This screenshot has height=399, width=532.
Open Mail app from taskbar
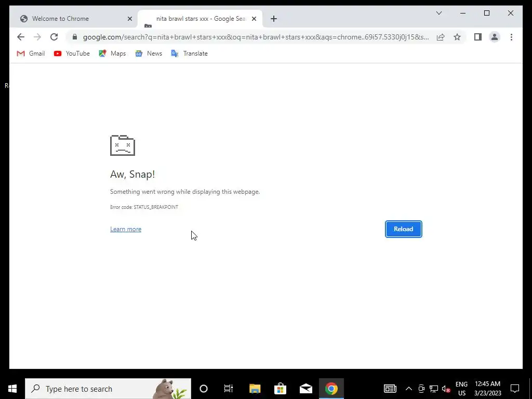coord(305,389)
